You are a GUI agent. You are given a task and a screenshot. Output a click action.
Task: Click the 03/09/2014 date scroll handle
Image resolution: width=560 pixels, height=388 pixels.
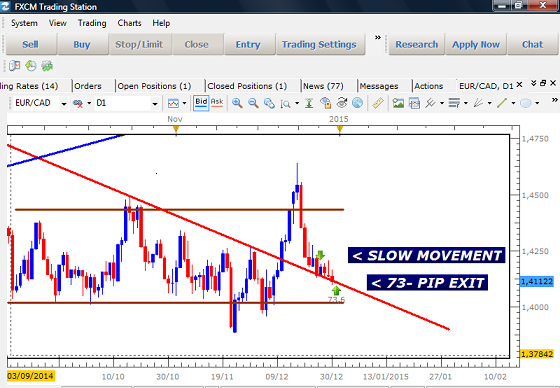[x=31, y=376]
